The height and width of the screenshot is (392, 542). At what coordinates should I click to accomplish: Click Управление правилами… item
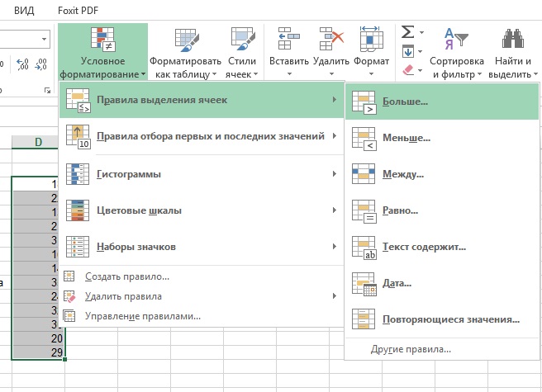click(x=202, y=316)
